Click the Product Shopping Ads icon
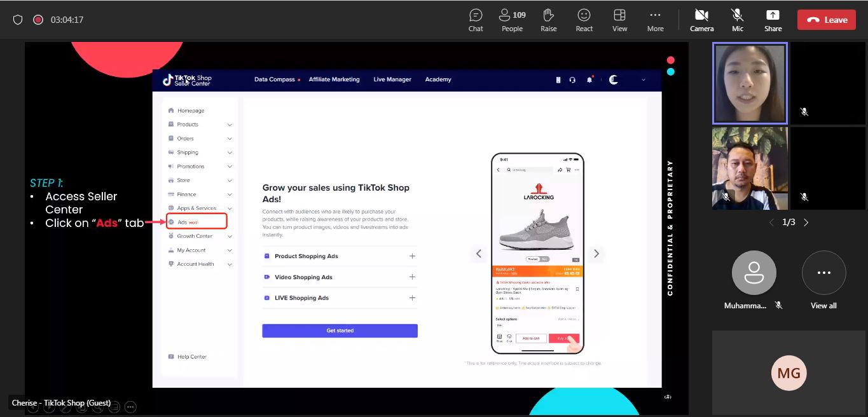The width and height of the screenshot is (868, 417). [267, 256]
